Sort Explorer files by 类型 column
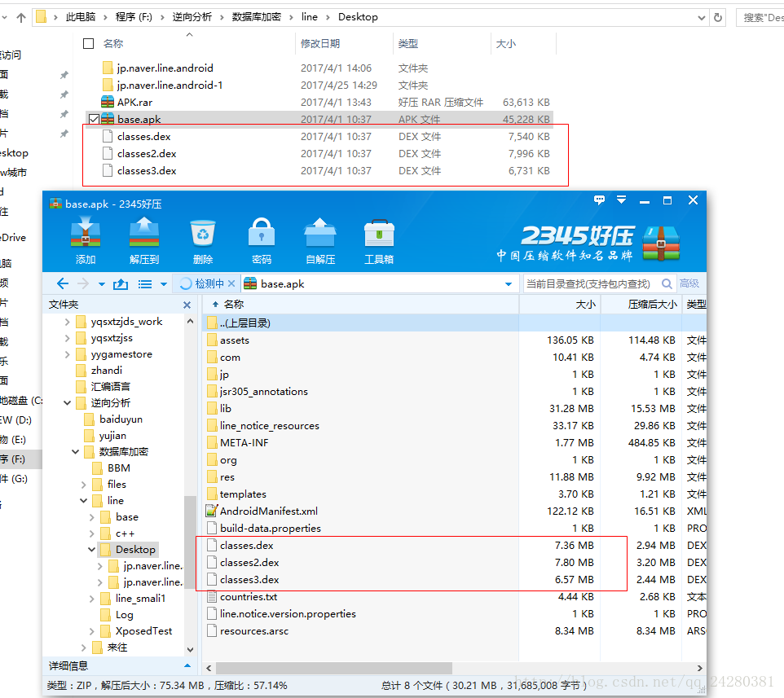 [442, 43]
